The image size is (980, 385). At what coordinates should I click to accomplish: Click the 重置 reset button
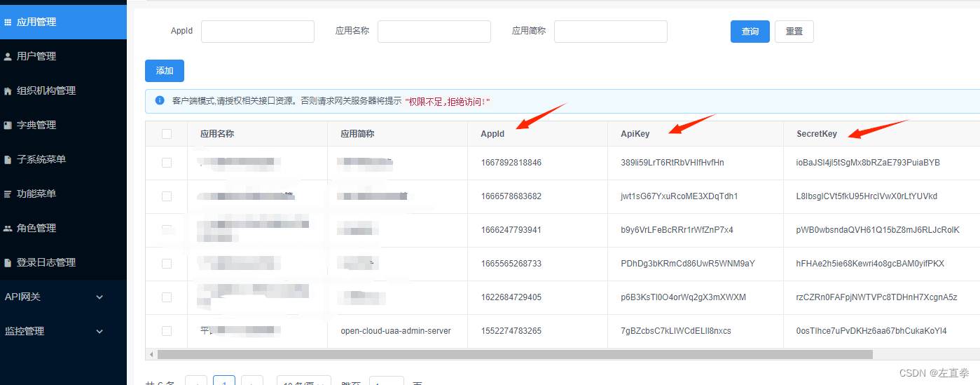794,32
